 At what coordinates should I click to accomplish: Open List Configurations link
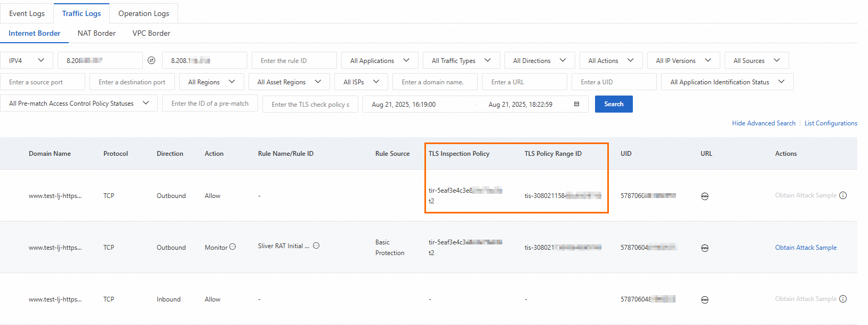pos(831,123)
